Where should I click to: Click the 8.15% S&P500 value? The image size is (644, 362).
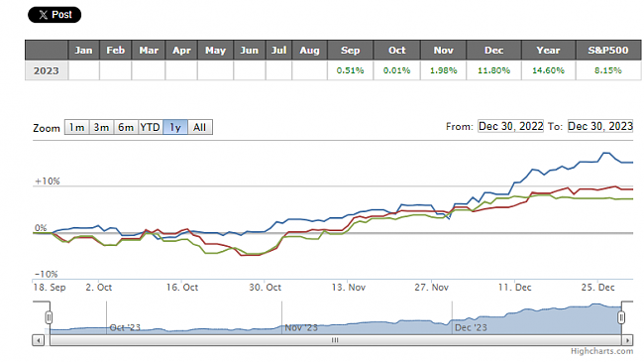coord(608,70)
